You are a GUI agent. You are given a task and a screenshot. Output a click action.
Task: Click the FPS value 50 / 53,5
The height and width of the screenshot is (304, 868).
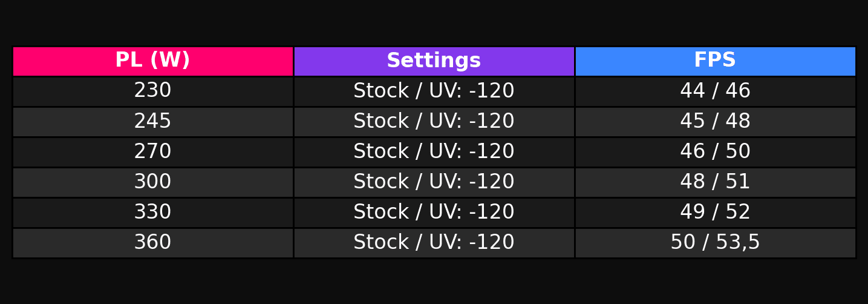[715, 242]
